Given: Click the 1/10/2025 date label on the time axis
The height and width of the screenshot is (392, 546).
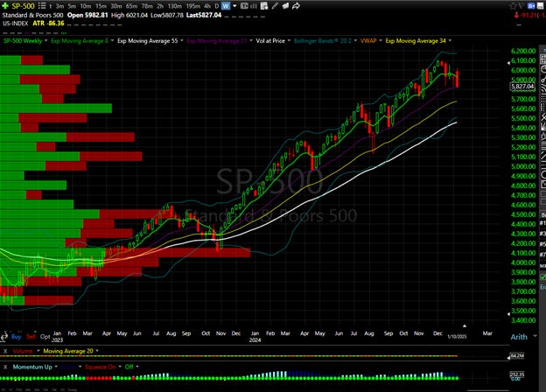Looking at the screenshot, I should pos(457,336).
